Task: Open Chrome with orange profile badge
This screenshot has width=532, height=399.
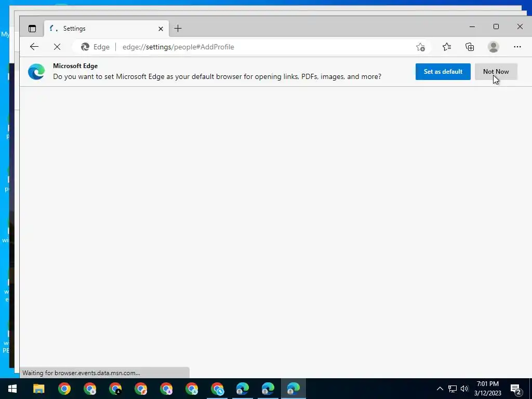Action: (x=140, y=389)
